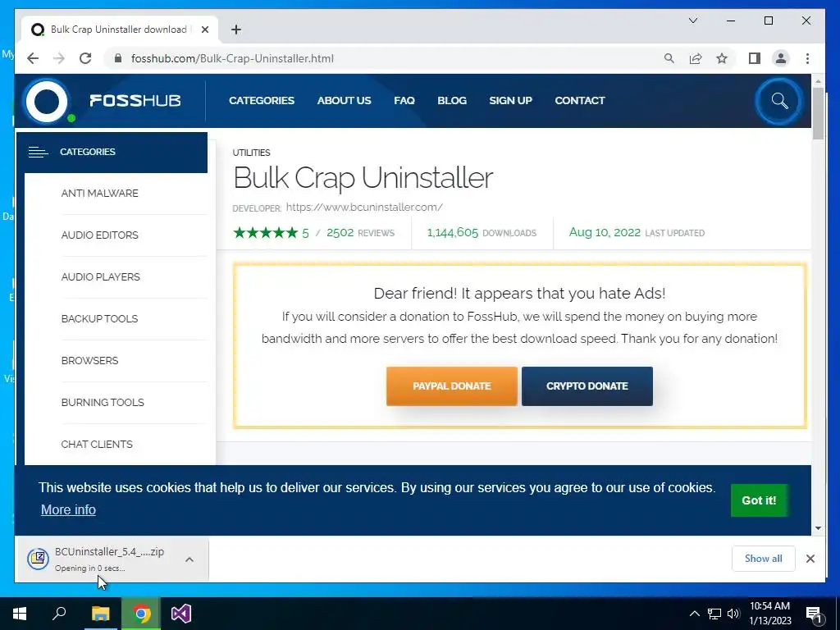This screenshot has height=630, width=840.
Task: Open File Explorer from the taskbar
Action: [100, 614]
